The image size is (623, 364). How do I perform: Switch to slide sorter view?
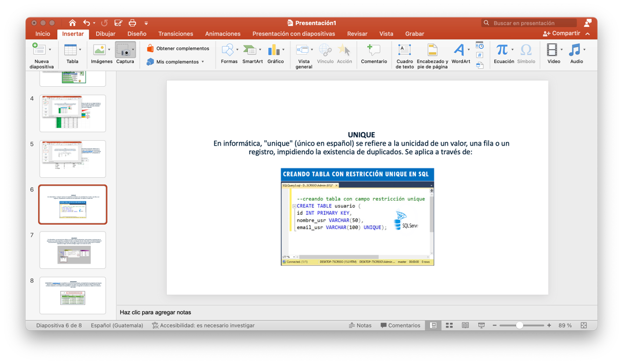coord(449,326)
